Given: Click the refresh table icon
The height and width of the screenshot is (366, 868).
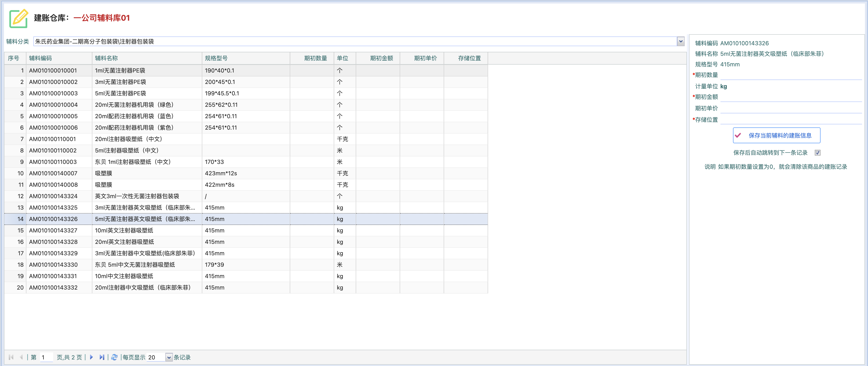Looking at the screenshot, I should (115, 357).
